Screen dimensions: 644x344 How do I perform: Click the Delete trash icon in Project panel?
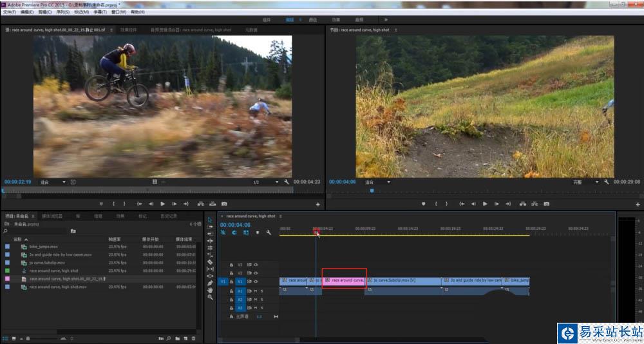pos(194,338)
